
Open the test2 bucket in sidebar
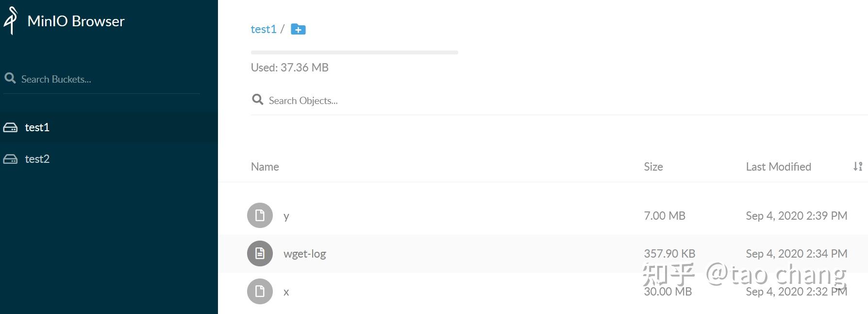37,159
